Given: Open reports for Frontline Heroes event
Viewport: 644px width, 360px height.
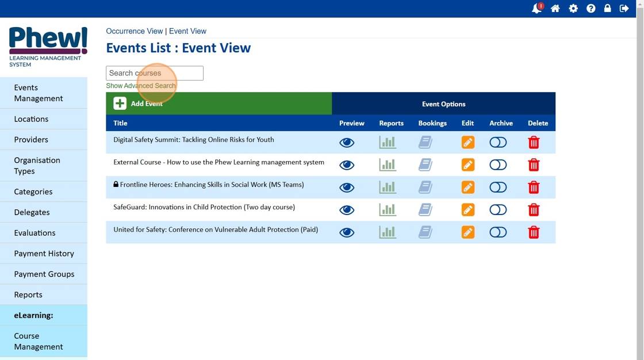Looking at the screenshot, I should click(x=388, y=187).
